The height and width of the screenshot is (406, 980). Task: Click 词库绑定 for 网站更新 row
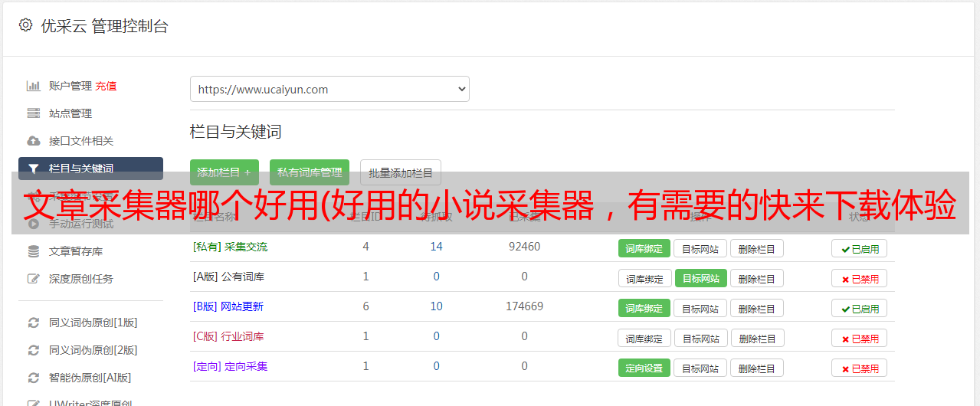644,308
